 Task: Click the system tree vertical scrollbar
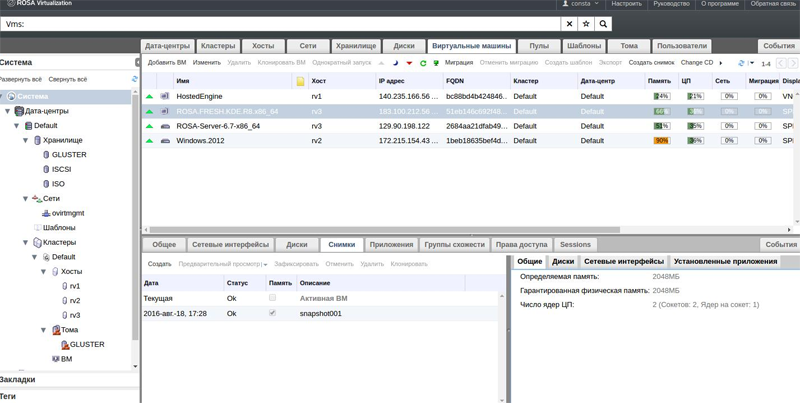(135, 217)
